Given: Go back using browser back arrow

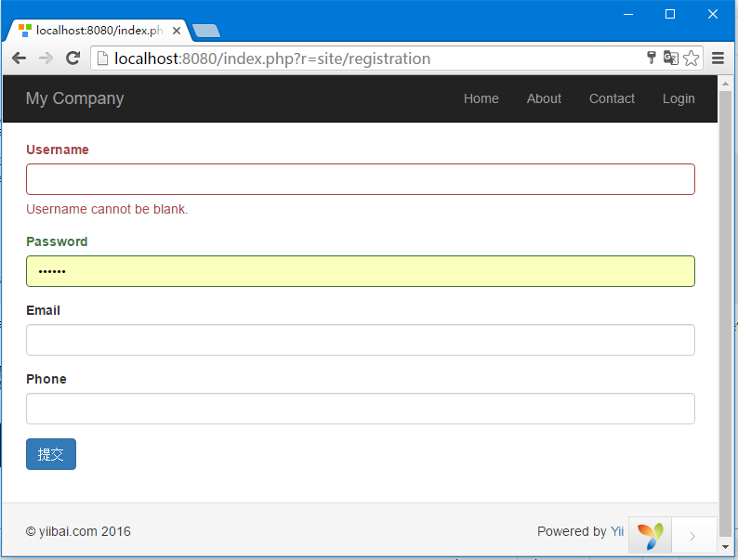Looking at the screenshot, I should [19, 59].
